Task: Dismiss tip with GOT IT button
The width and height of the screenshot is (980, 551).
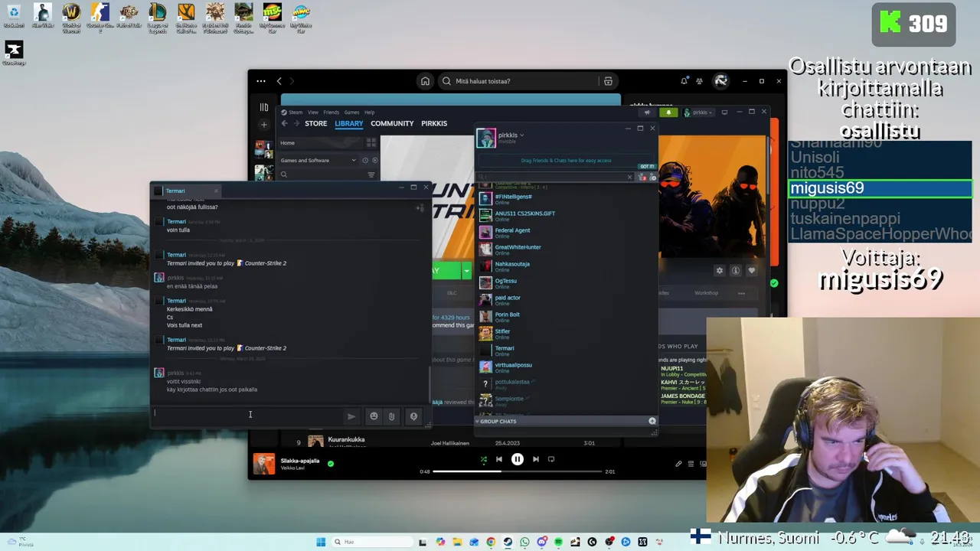Action: tap(647, 166)
